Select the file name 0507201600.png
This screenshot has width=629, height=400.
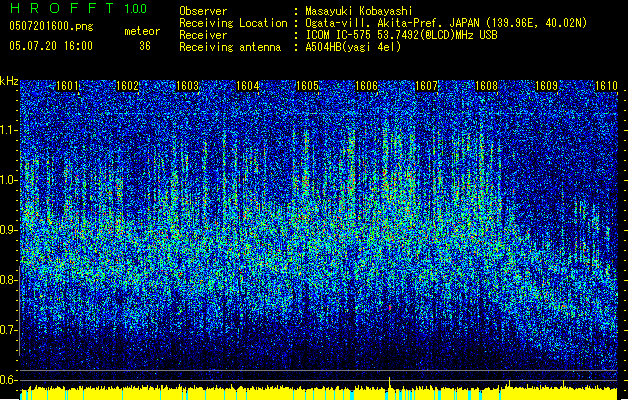51,26
